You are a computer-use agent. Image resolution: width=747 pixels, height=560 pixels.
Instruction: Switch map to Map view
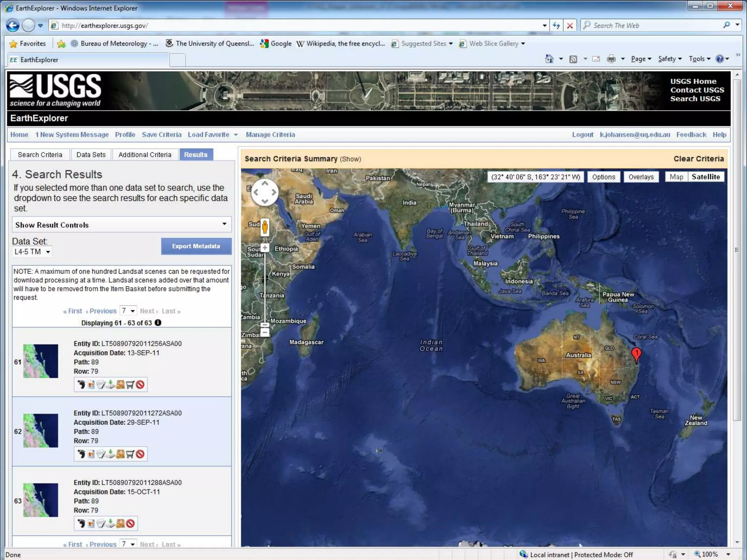tap(676, 177)
